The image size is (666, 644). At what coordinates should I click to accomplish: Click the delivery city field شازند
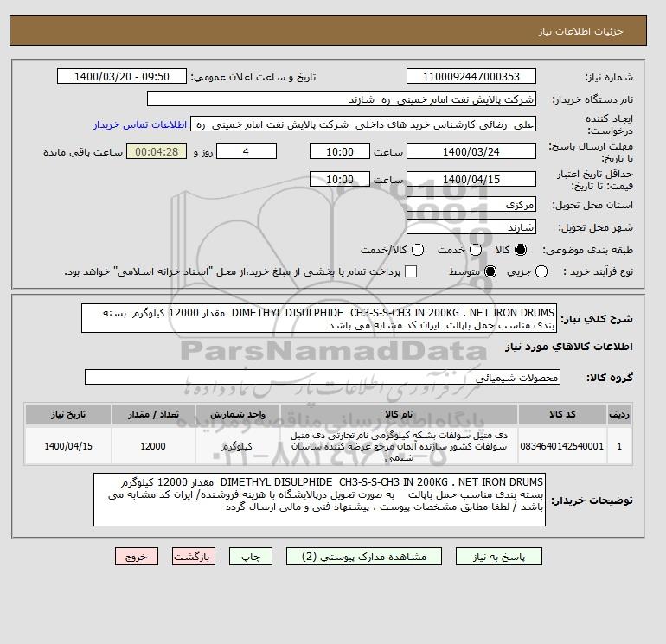click(471, 226)
